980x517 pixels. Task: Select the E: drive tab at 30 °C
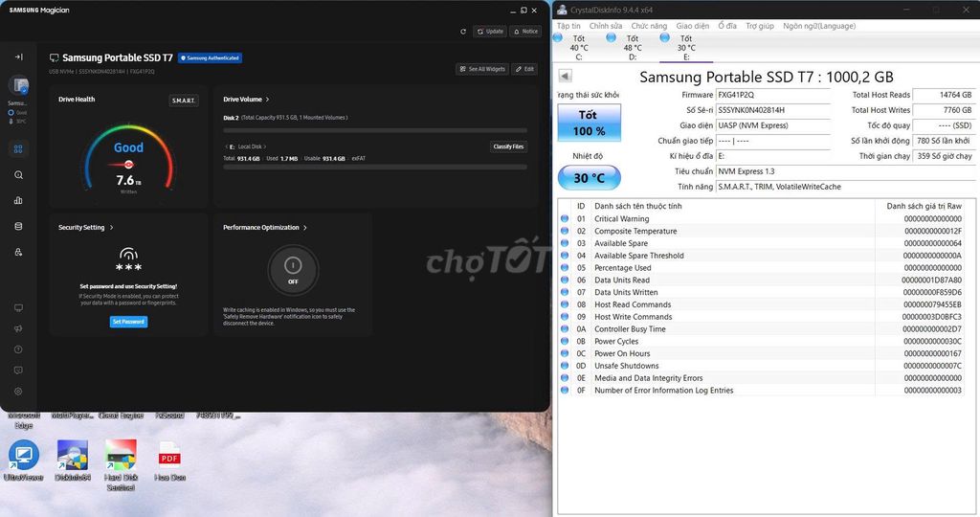click(x=686, y=48)
